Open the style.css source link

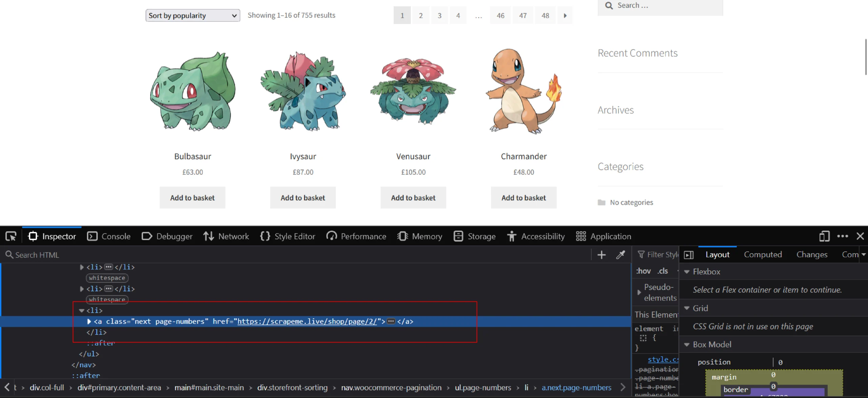click(663, 359)
